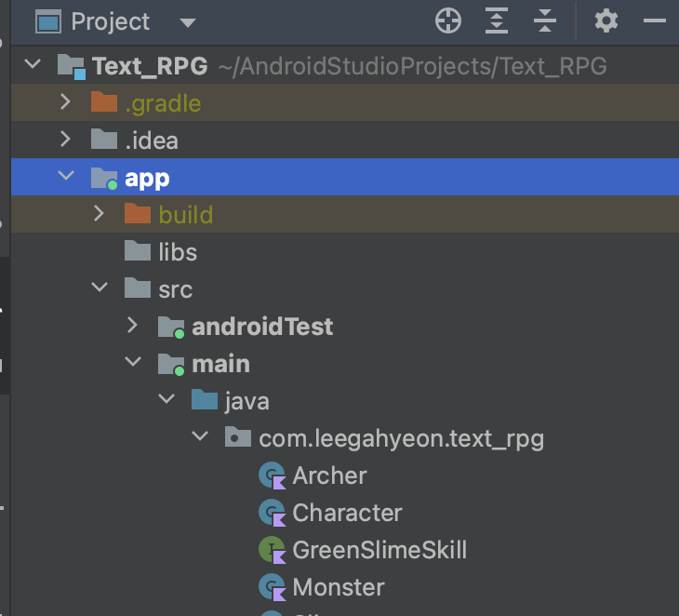Select the libs folder name
This screenshot has width=679, height=616.
pos(178,252)
